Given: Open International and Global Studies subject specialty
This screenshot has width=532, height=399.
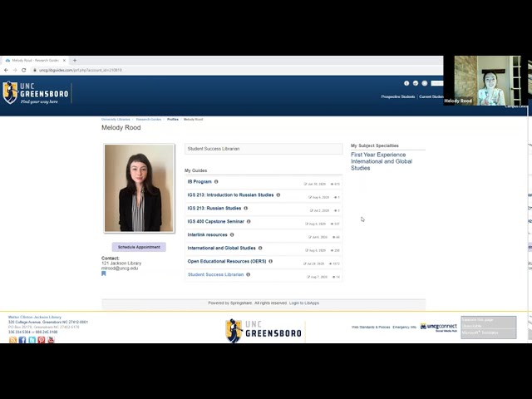Looking at the screenshot, I should point(382,165).
